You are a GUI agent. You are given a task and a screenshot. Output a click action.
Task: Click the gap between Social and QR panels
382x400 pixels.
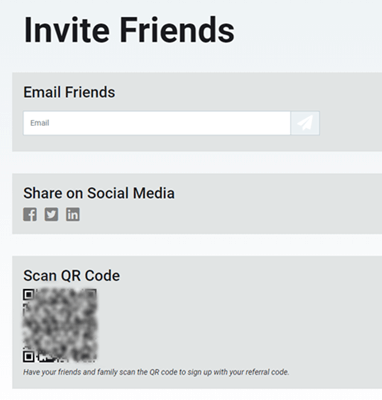(197, 245)
